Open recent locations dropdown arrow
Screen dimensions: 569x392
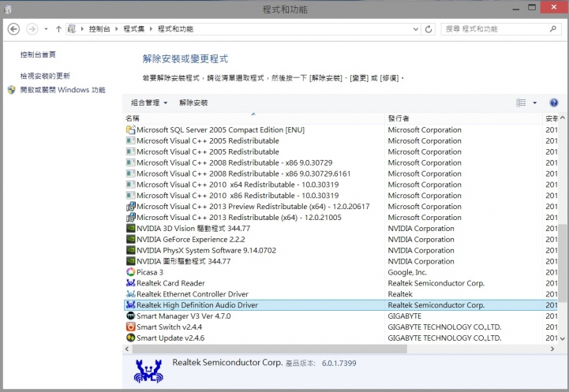pyautogui.click(x=46, y=29)
